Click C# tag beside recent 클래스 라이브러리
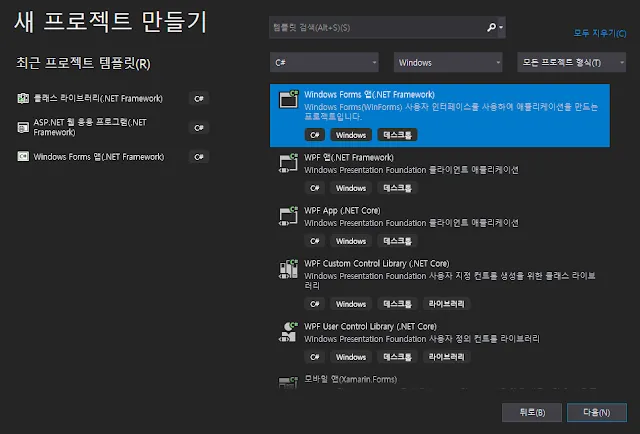Viewport: 640px width, 434px height. click(x=199, y=98)
